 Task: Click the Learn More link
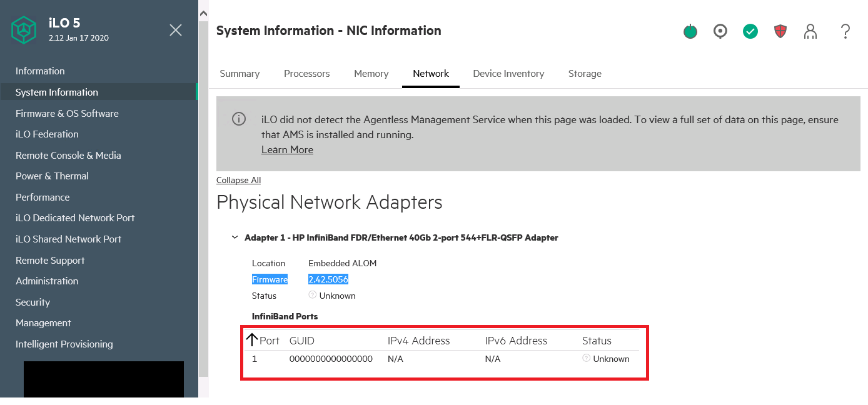coord(287,150)
